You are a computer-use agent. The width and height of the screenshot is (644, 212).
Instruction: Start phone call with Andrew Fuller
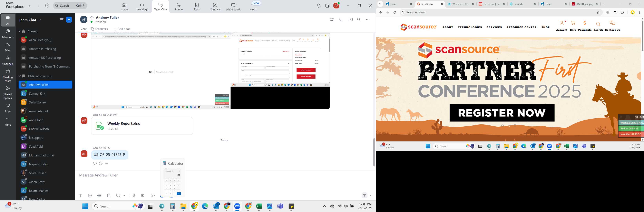[x=340, y=19]
